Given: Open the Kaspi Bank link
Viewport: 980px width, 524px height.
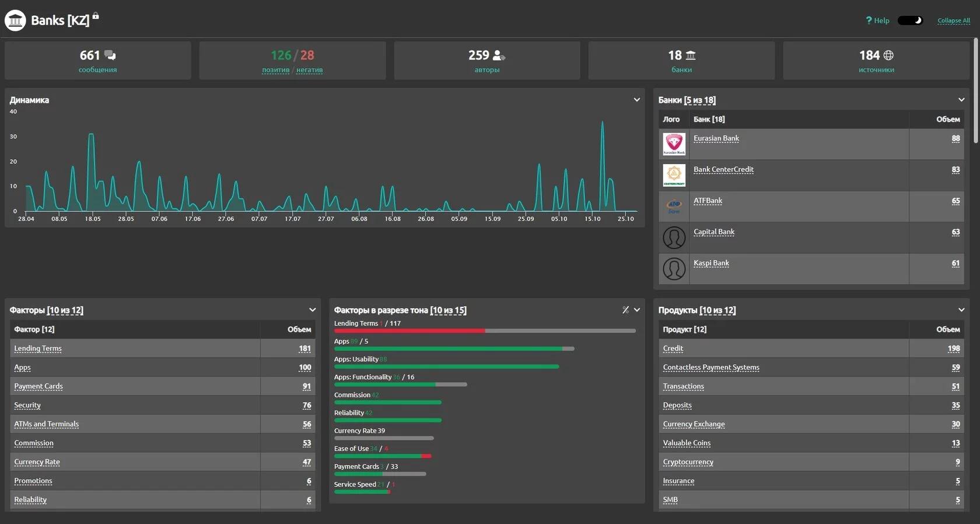Looking at the screenshot, I should 711,263.
